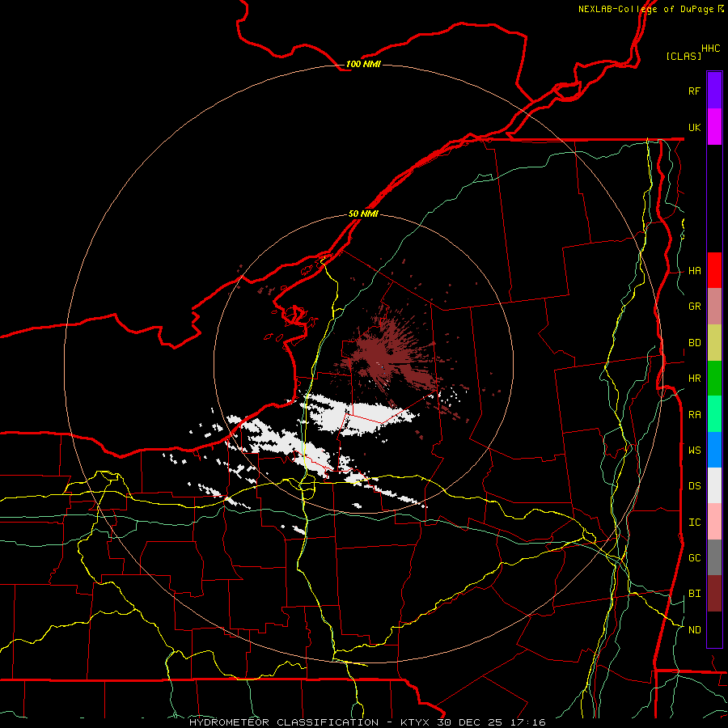The image size is (728, 728).
Task: Click the ND legend label
Action: tap(694, 630)
